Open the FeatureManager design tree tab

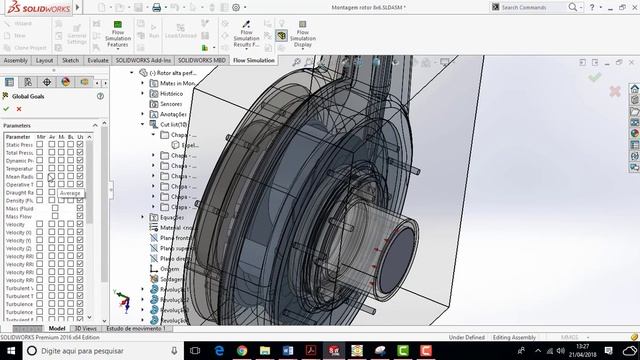coord(9,82)
